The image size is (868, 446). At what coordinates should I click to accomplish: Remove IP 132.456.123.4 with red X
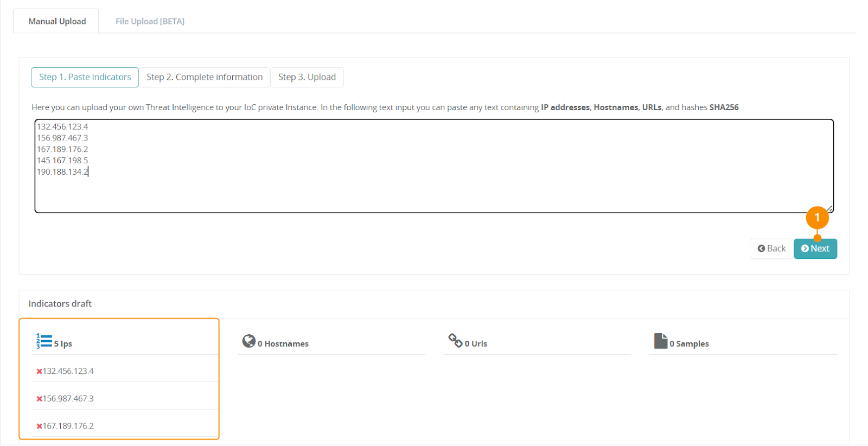point(39,372)
